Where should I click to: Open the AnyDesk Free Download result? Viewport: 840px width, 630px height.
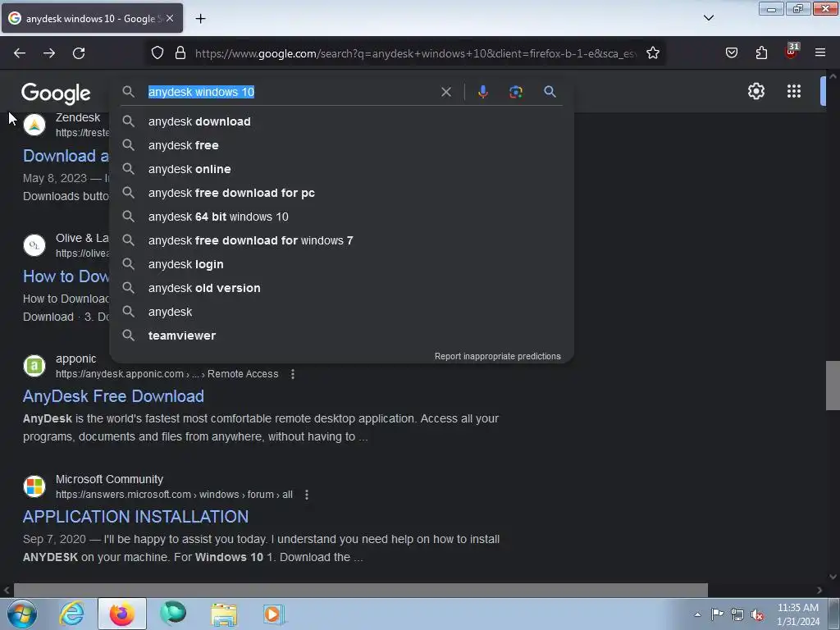point(113,396)
